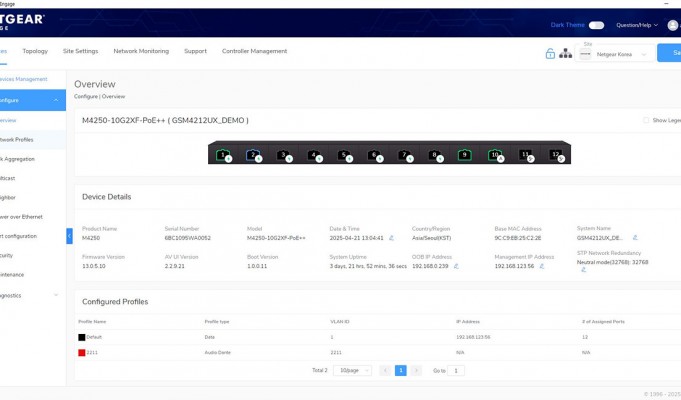Select port 4 on the switch diagram

[x=314, y=155]
